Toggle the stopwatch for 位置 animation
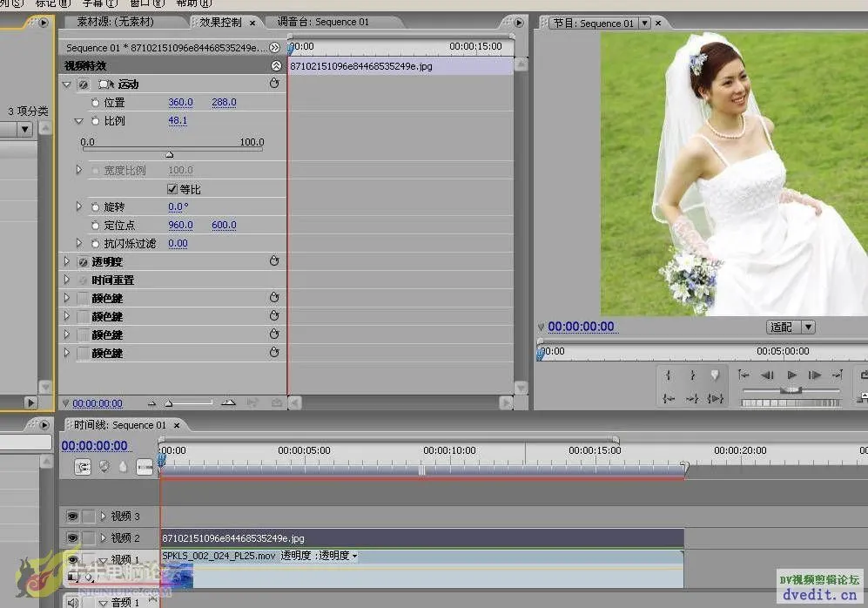The image size is (868, 608). [96, 103]
